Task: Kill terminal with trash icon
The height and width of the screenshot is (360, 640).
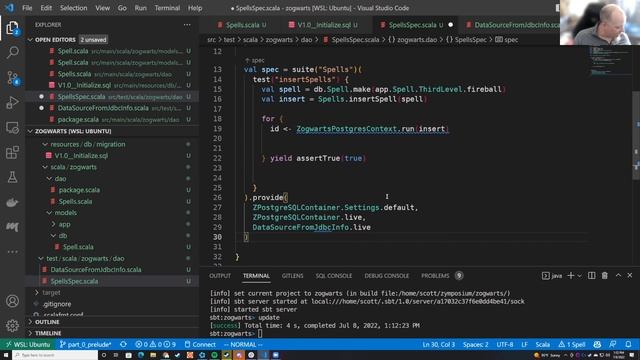Action: [x=604, y=276]
